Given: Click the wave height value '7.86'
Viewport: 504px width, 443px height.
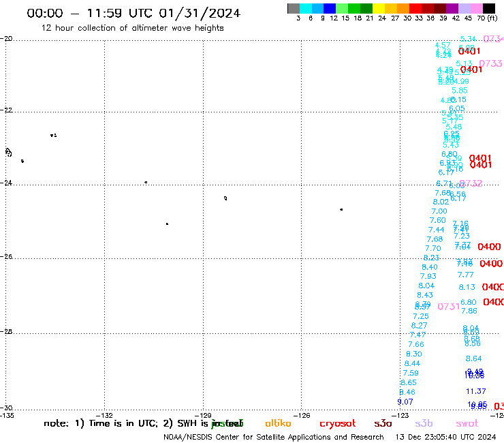Looking at the screenshot, I should [469, 311].
